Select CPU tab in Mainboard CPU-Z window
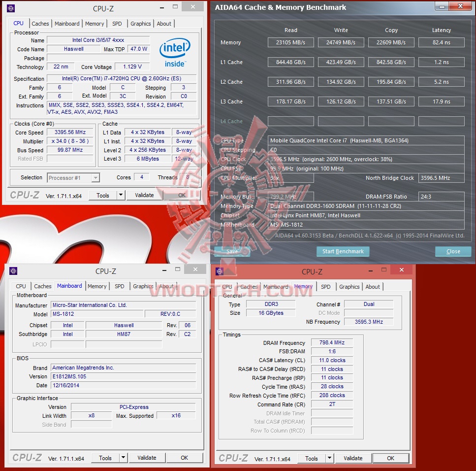 tap(21, 286)
